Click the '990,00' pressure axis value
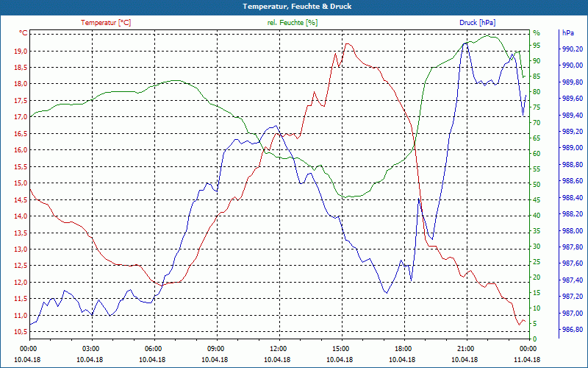The image size is (588, 368). point(573,66)
